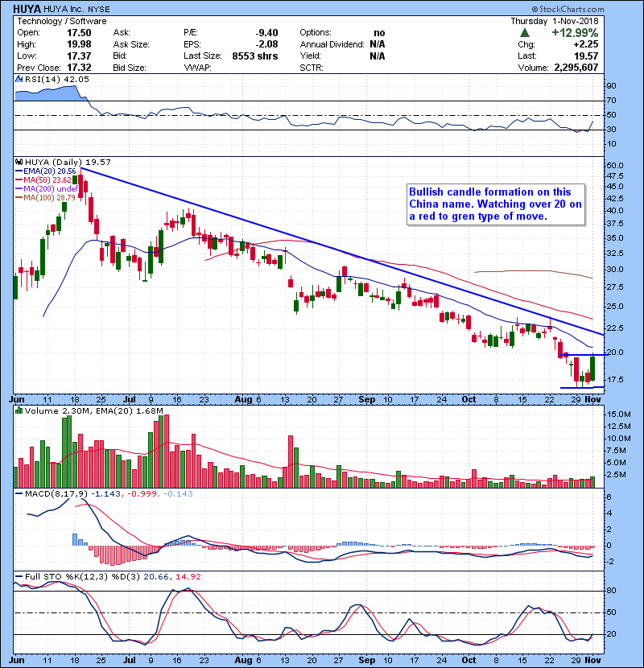Click the RSI(14) indicator icon
Screen dimensions: 644x668
click(x=19, y=79)
